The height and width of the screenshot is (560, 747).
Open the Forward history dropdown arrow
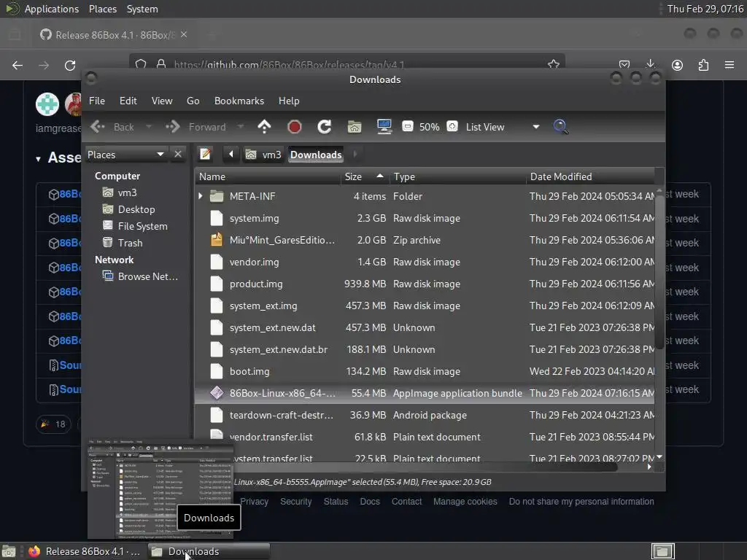coord(241,127)
